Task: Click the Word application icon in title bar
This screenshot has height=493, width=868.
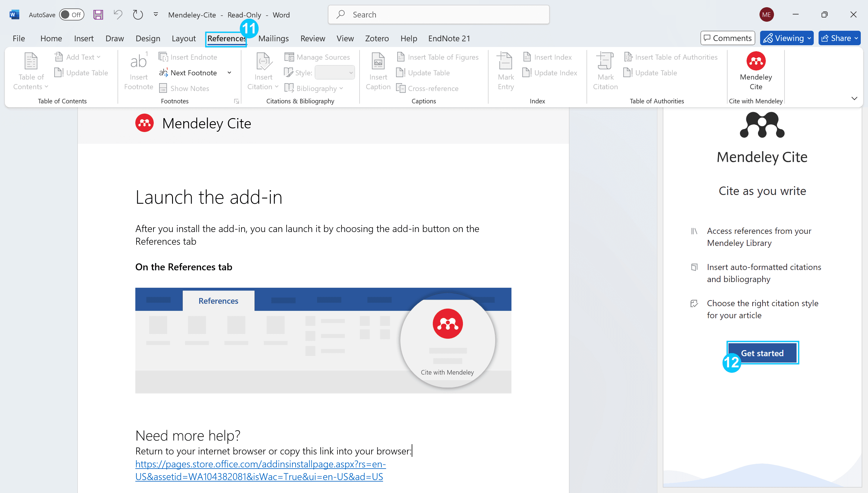Action: tap(14, 14)
